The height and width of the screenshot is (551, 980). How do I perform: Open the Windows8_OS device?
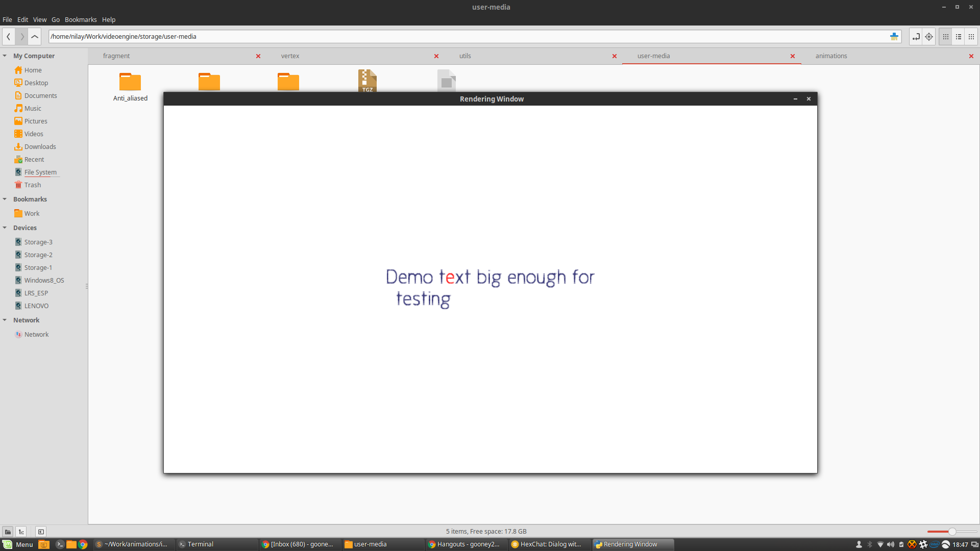43,280
